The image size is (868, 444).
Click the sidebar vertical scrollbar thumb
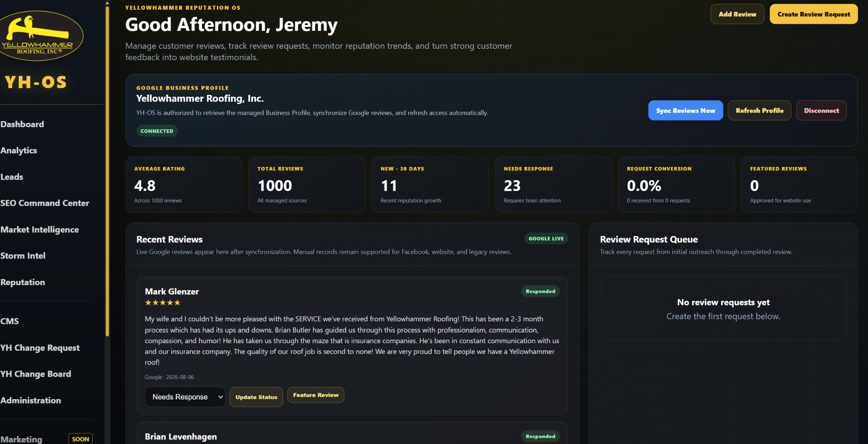coord(107,171)
